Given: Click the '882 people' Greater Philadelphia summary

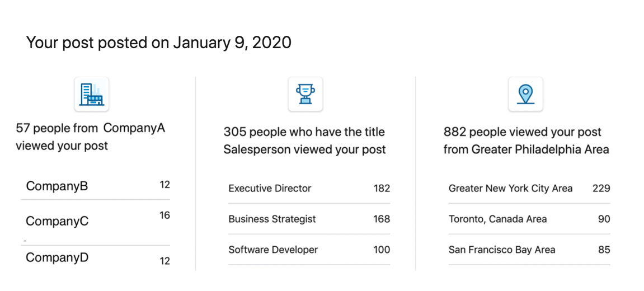Looking at the screenshot, I should pos(526,140).
